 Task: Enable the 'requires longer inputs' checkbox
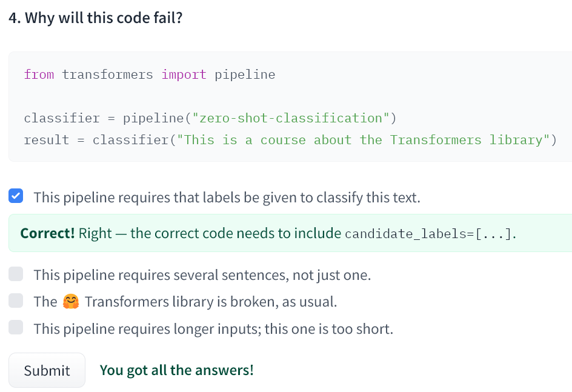coord(16,328)
